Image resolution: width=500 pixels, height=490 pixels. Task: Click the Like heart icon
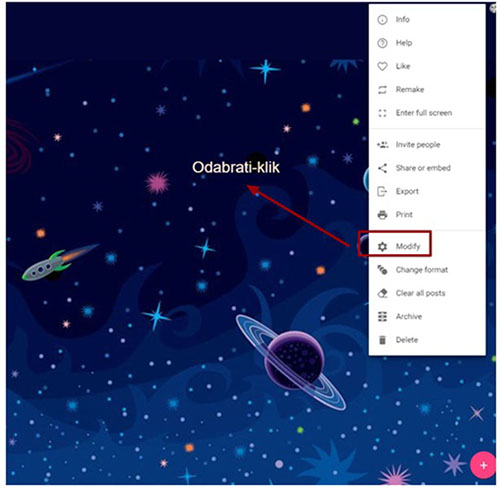382,66
